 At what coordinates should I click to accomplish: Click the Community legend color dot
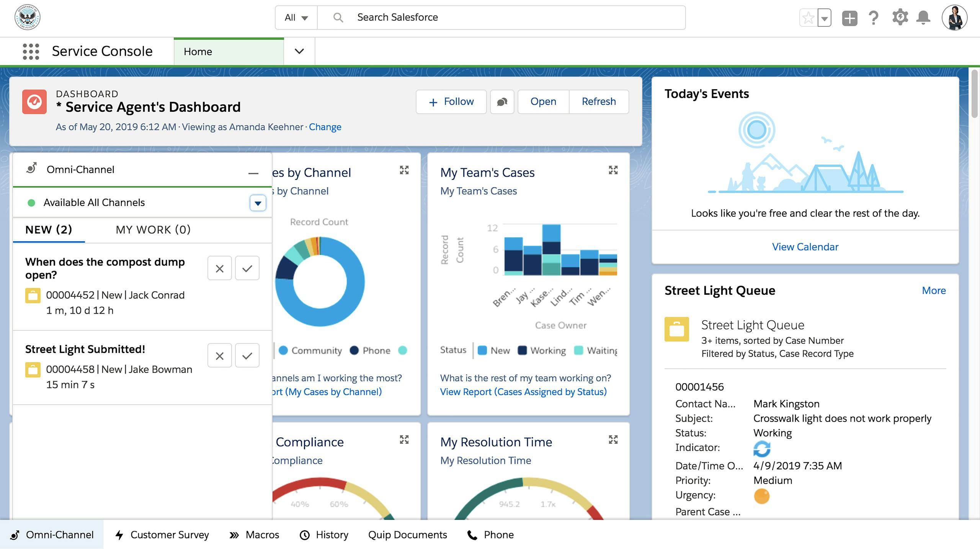tap(283, 350)
